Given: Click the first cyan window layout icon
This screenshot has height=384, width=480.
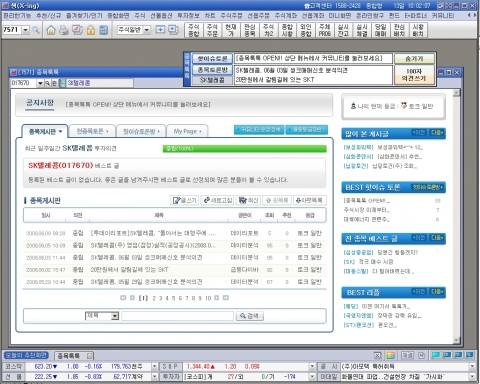Looking at the screenshot, I should 436,355.
